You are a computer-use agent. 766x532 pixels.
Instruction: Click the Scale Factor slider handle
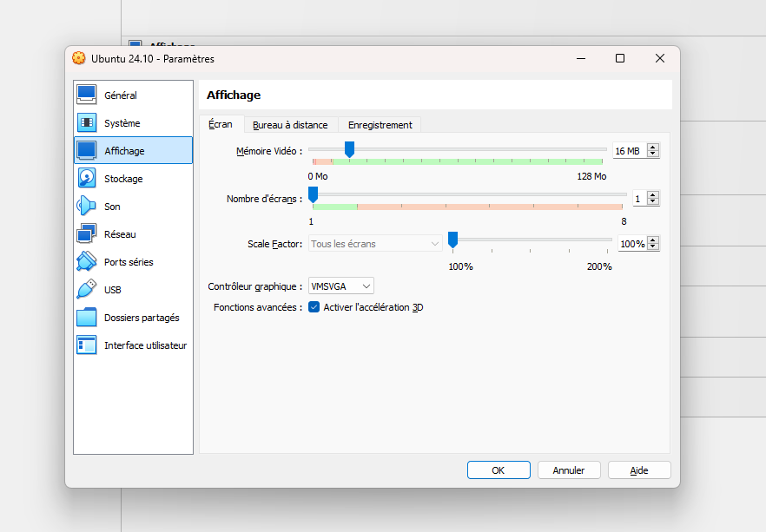click(452, 240)
